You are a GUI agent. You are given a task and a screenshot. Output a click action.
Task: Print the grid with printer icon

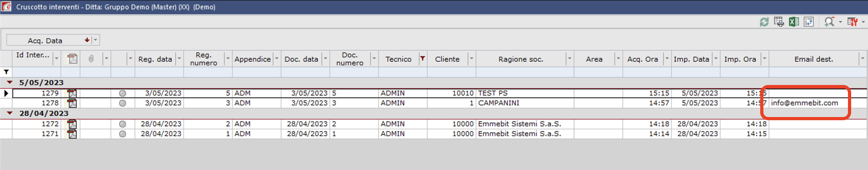click(779, 22)
